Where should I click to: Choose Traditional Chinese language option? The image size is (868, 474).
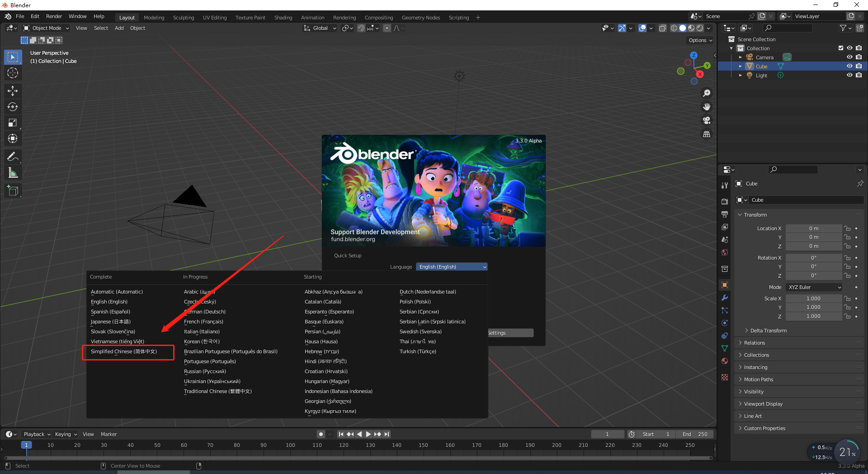point(218,391)
